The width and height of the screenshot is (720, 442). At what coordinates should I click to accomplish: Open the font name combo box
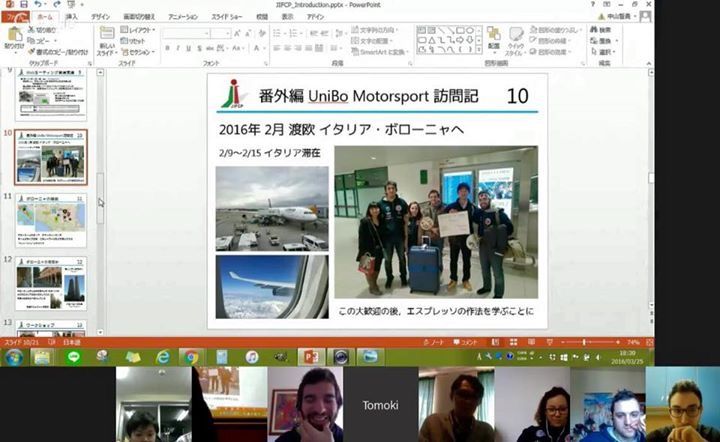pos(186,34)
